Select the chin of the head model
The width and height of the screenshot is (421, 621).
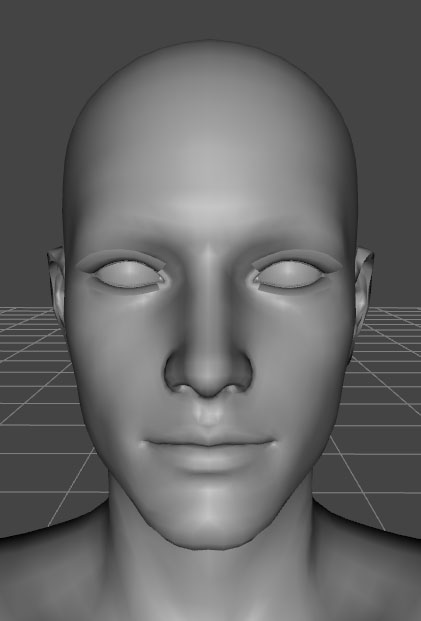coord(208,519)
